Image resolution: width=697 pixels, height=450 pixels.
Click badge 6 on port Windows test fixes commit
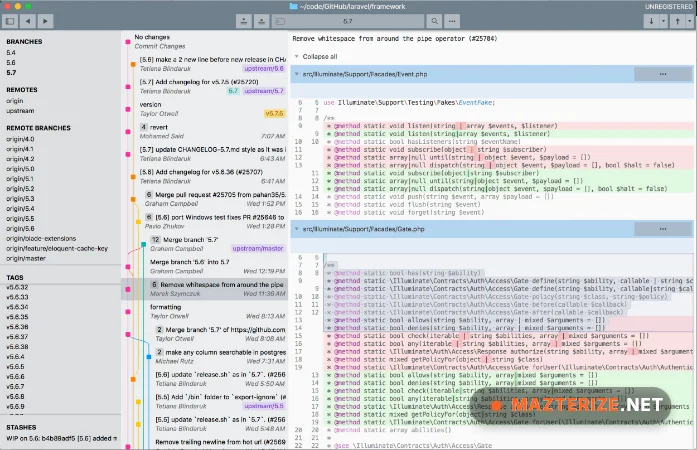click(x=148, y=217)
